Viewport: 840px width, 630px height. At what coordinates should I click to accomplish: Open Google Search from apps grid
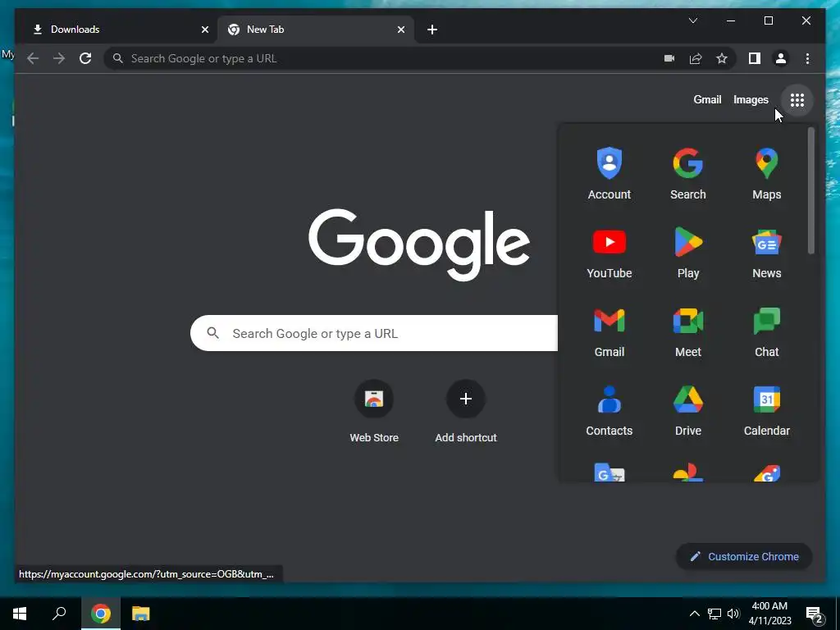coord(688,174)
